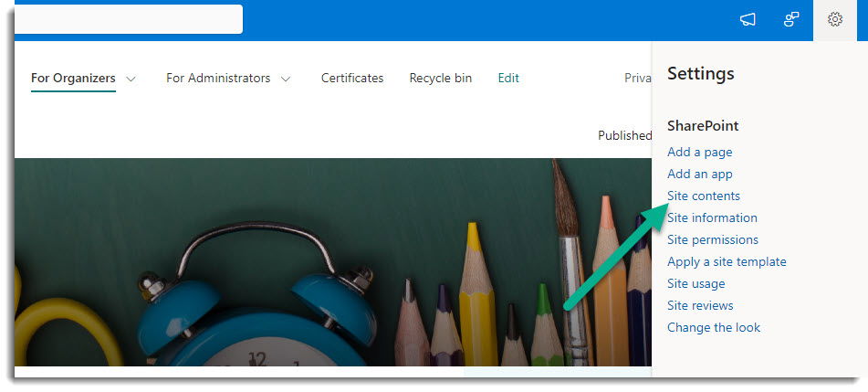Screen dimensions: 868x392
Task: Expand the For Organizers chevron
Action: (131, 79)
